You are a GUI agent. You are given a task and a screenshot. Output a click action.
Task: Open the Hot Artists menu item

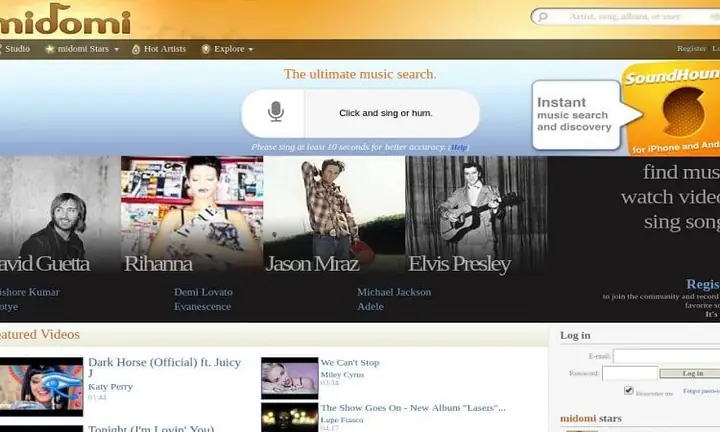[x=165, y=49]
